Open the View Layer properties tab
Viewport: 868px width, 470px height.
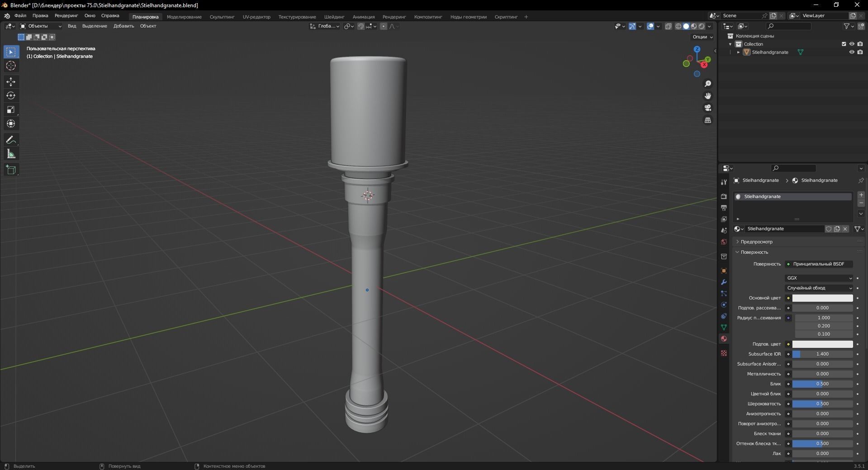click(724, 219)
